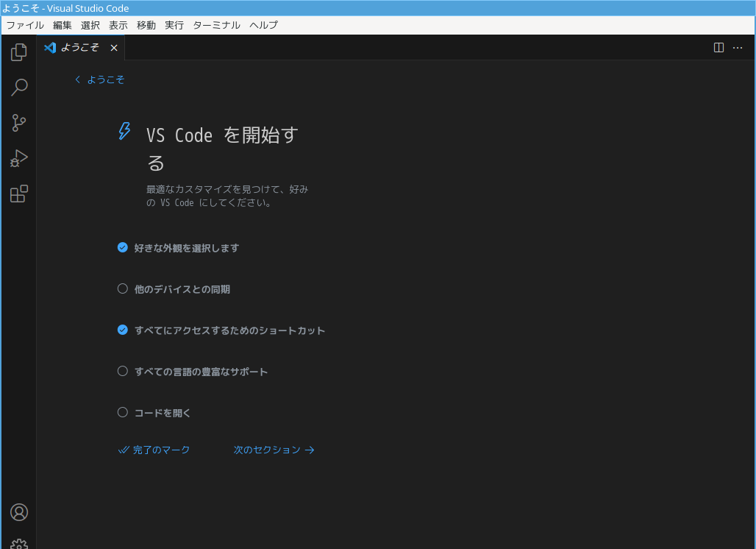Open the Search view icon

pos(19,88)
